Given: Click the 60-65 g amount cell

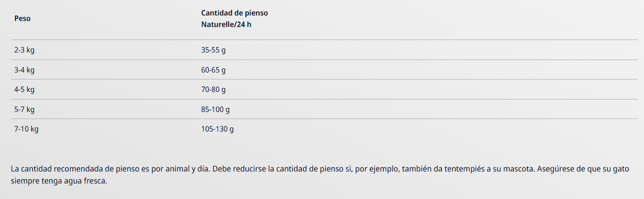Looking at the screenshot, I should [213, 70].
